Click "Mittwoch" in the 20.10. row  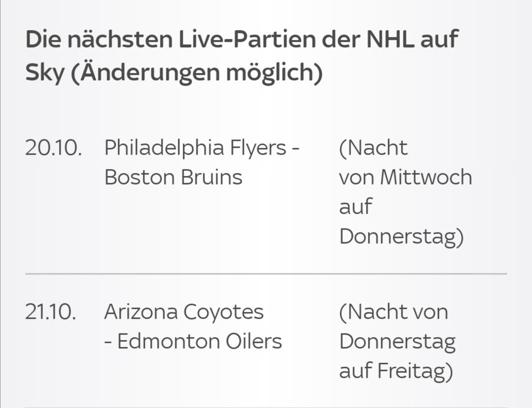click(x=426, y=177)
